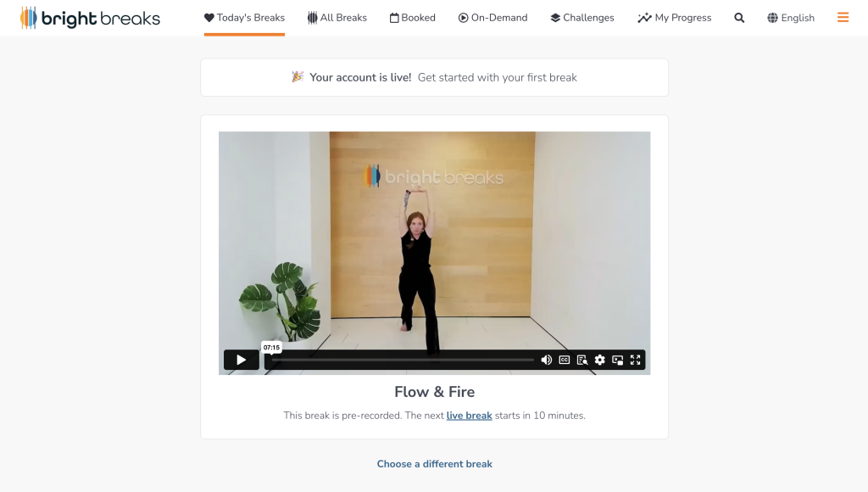The image size is (868, 492).
Task: Open the search magnifier icon
Action: pos(739,18)
